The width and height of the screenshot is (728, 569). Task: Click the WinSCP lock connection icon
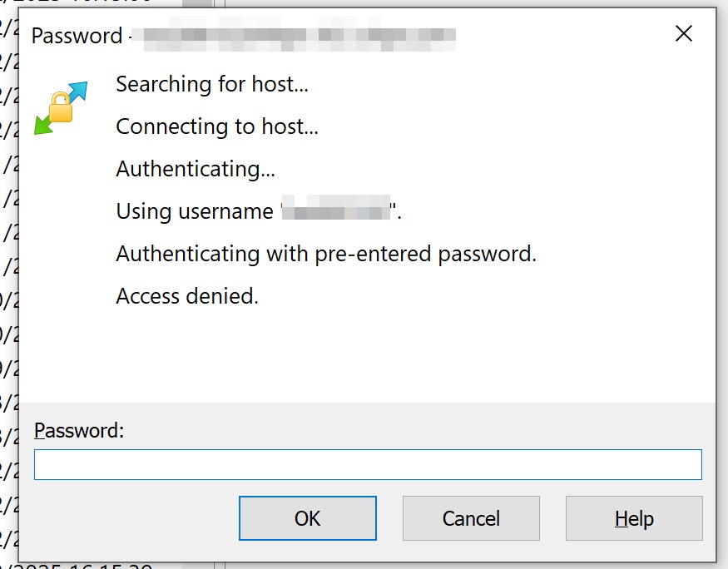click(x=60, y=107)
